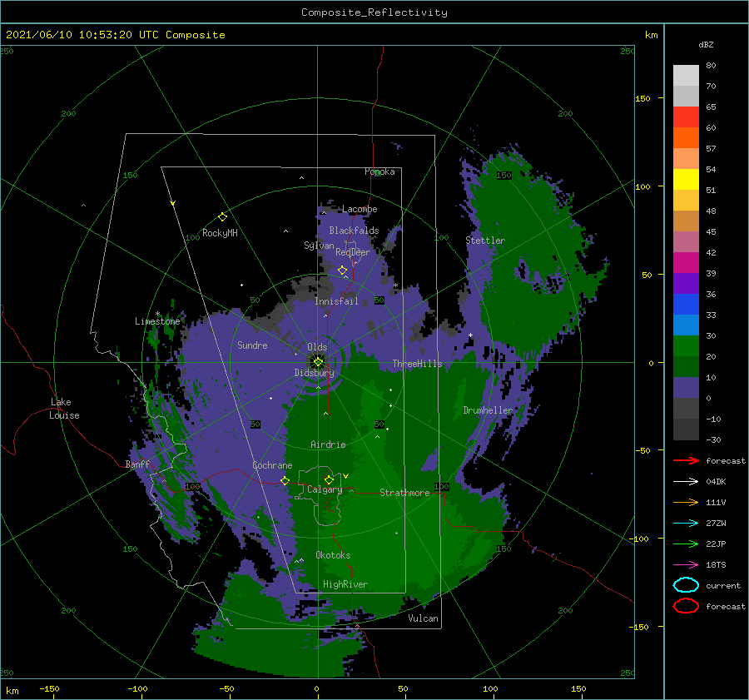Viewport: 749px width, 700px height.
Task: Click the 'Banff' map label
Action: point(137,464)
